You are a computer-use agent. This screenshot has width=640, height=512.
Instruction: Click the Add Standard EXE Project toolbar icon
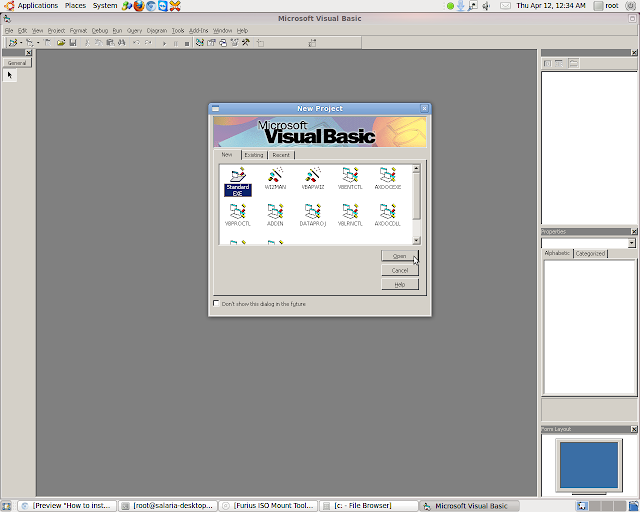(x=13, y=42)
